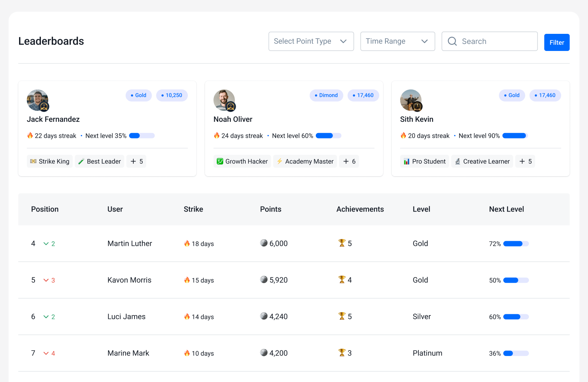Click the Academy Master lightning icon

279,161
